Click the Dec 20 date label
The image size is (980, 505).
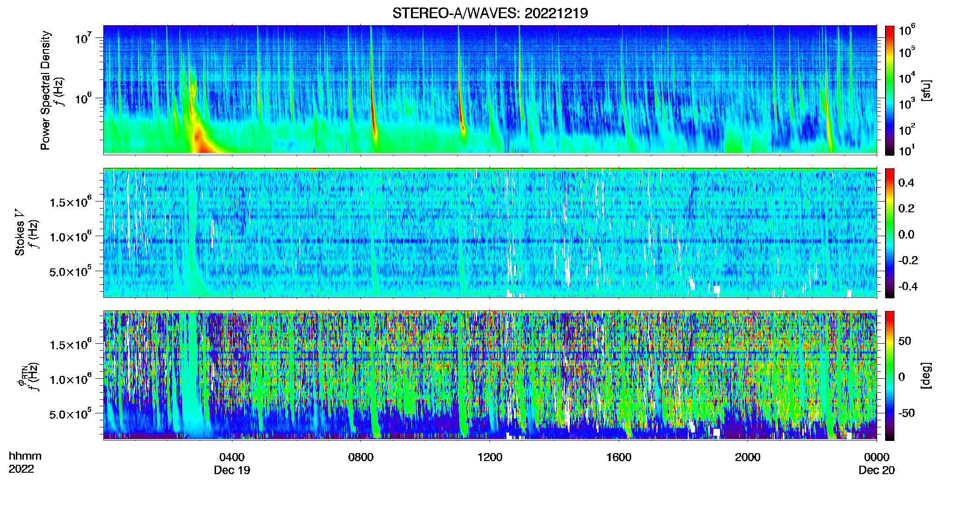(x=877, y=470)
